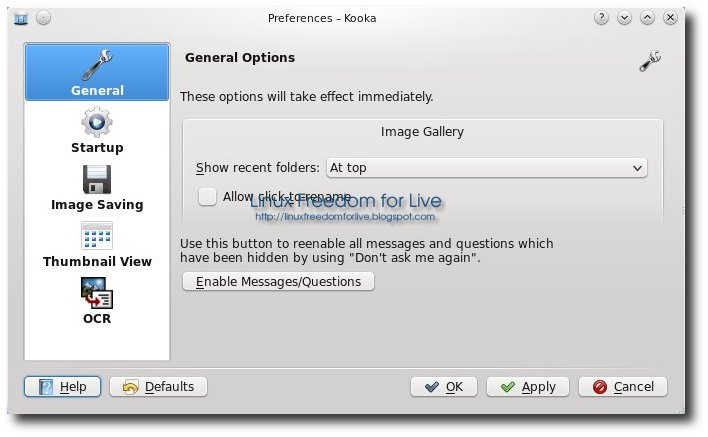Expand the Show recent folders dropdown
Screen dimensions: 708x437
[486, 168]
